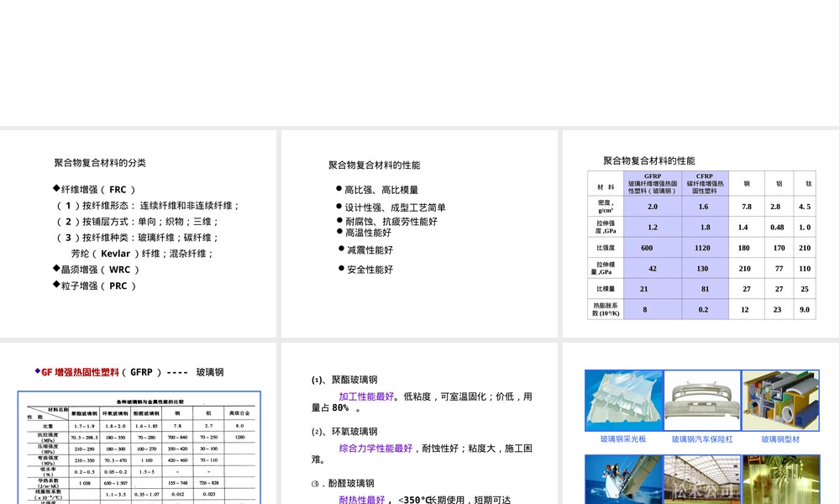
Task: Click the sailboat photo
Action: pos(624,480)
